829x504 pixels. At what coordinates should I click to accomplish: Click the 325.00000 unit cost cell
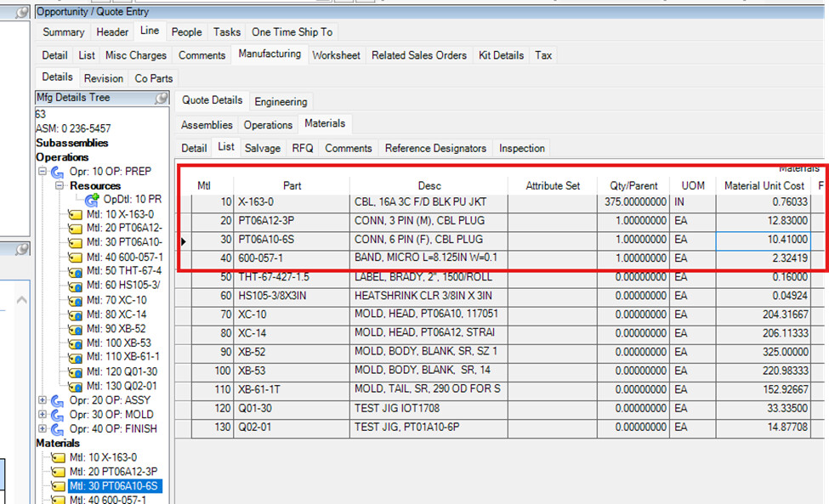(x=763, y=353)
